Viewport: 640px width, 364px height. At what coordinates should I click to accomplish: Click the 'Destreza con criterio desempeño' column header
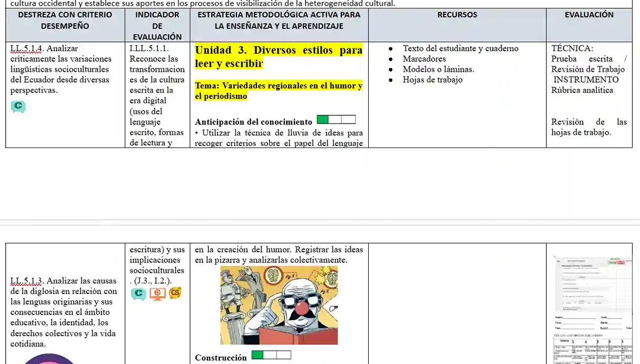[x=65, y=20]
